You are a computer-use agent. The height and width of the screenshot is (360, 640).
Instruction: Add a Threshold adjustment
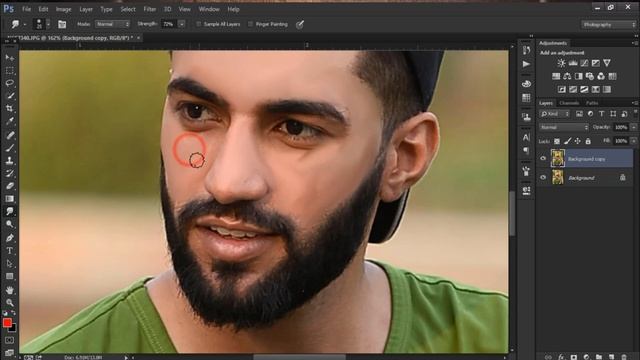[584, 89]
